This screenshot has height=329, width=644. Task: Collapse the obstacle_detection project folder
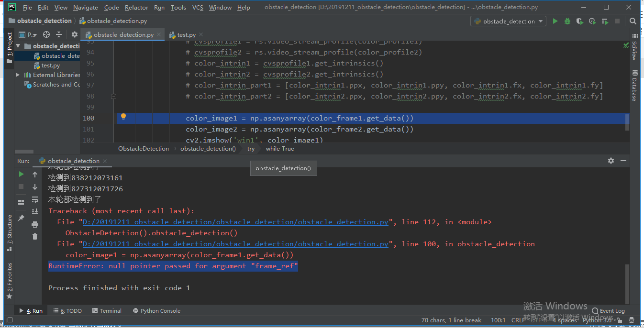[x=18, y=46]
